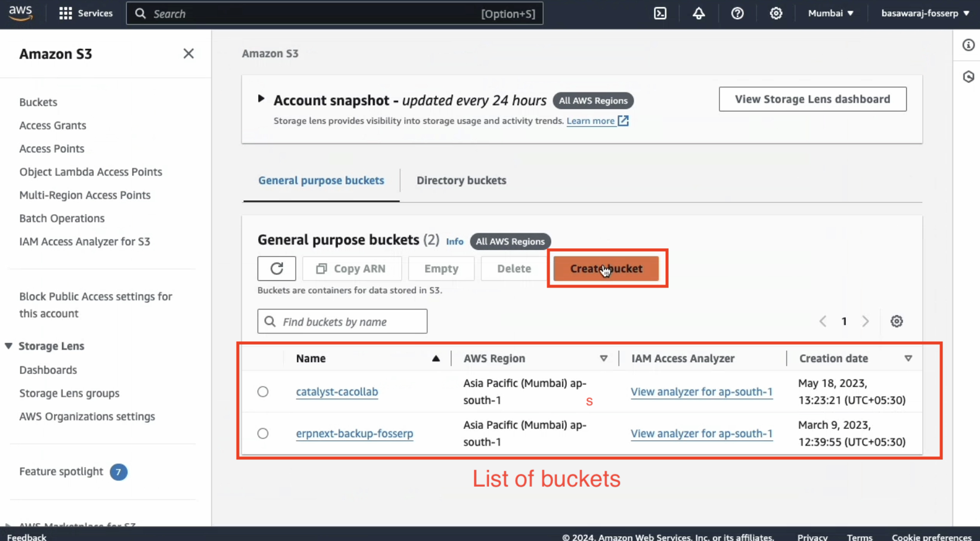Open Multi-Region Access Points
Screen dimensions: 980x541
(85, 195)
